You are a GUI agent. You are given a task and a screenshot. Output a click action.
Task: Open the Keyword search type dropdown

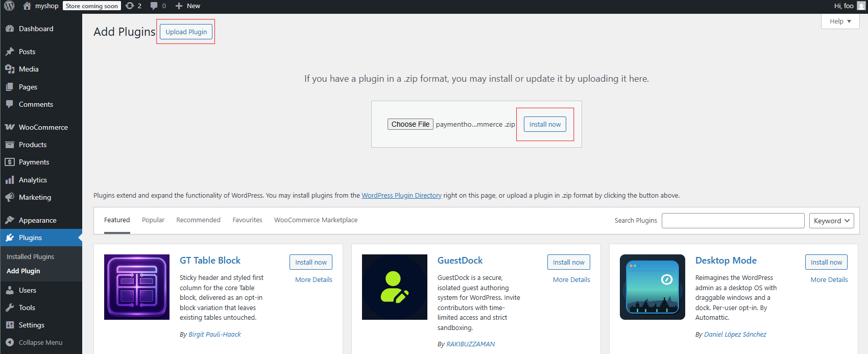coord(831,221)
